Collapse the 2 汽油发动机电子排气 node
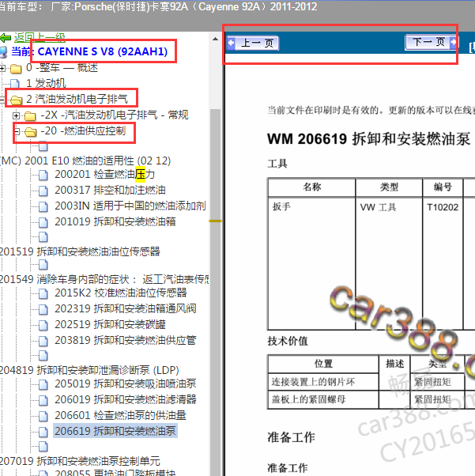 coord(2,99)
